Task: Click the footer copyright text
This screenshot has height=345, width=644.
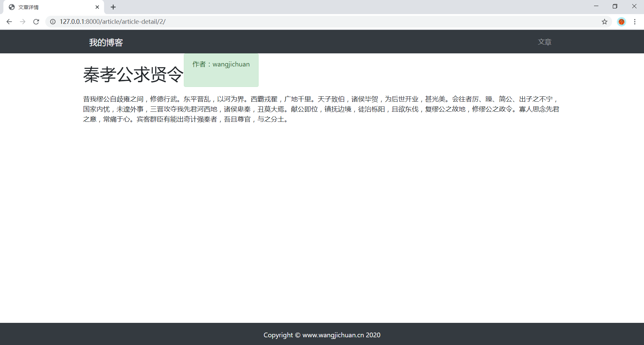Action: point(322,335)
